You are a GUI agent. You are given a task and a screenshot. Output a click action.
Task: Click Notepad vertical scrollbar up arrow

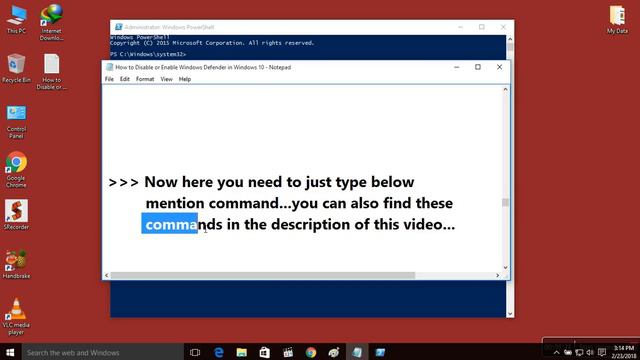pyautogui.click(x=505, y=89)
